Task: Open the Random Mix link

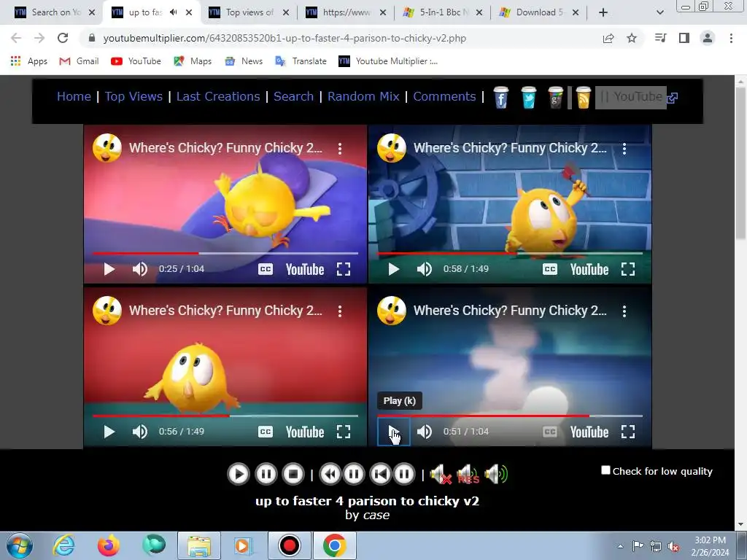Action: pos(363,97)
